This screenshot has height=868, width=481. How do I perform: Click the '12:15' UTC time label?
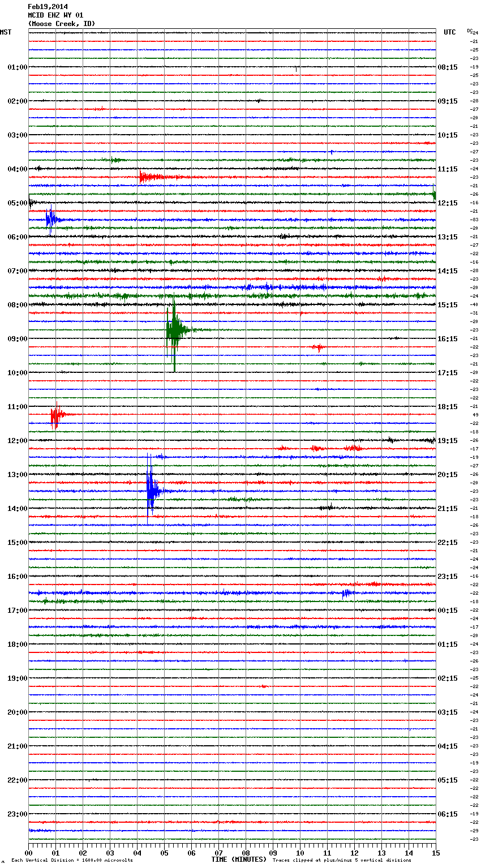point(448,203)
